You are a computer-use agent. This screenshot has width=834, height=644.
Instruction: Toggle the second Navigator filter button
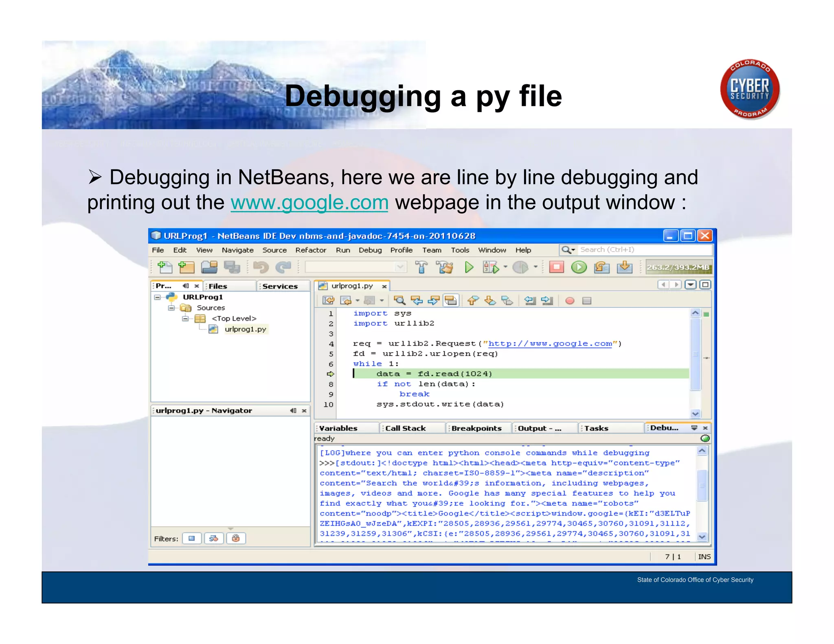pyautogui.click(x=214, y=538)
